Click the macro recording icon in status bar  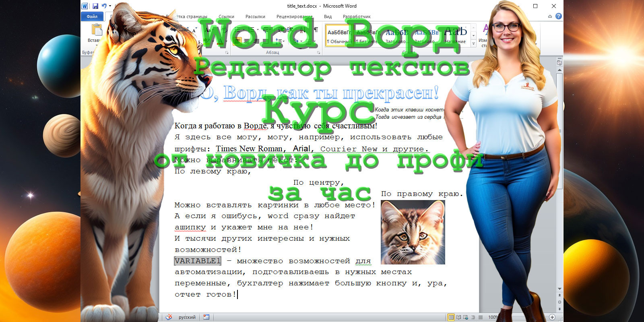[x=206, y=317]
